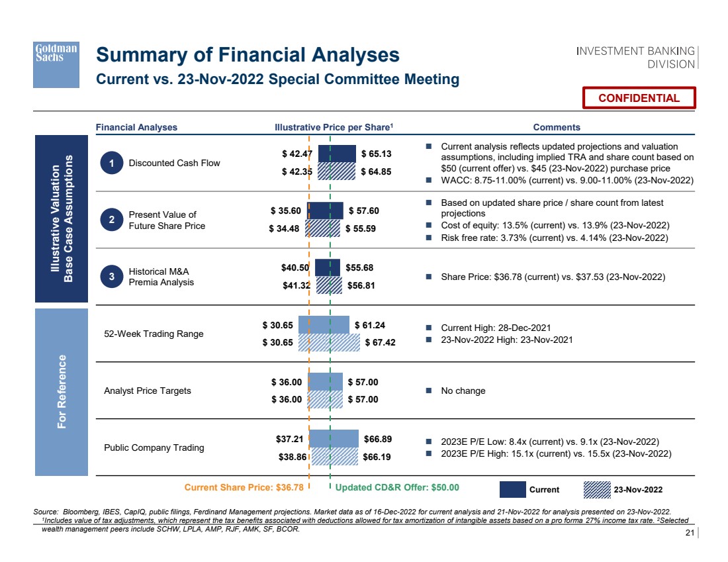Screen dimensions: 728x562
Task: Click the Summary of Financial Analyses title
Action: click(248, 54)
